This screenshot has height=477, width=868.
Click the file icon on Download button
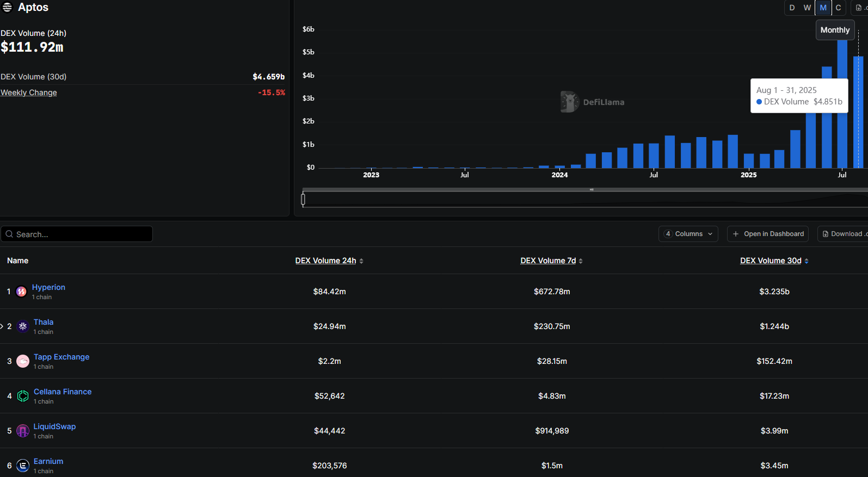pos(826,234)
